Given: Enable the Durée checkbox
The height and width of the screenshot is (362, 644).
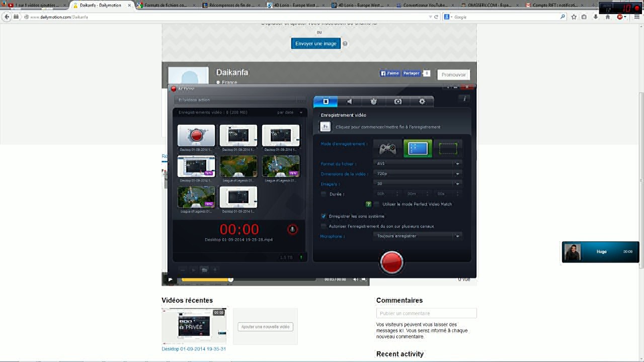Looking at the screenshot, I should (x=324, y=194).
